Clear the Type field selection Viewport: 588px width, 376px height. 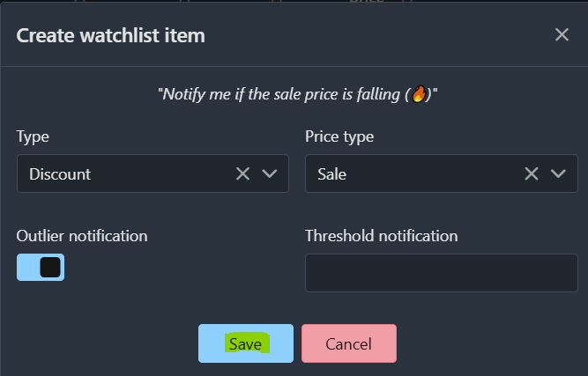click(243, 173)
